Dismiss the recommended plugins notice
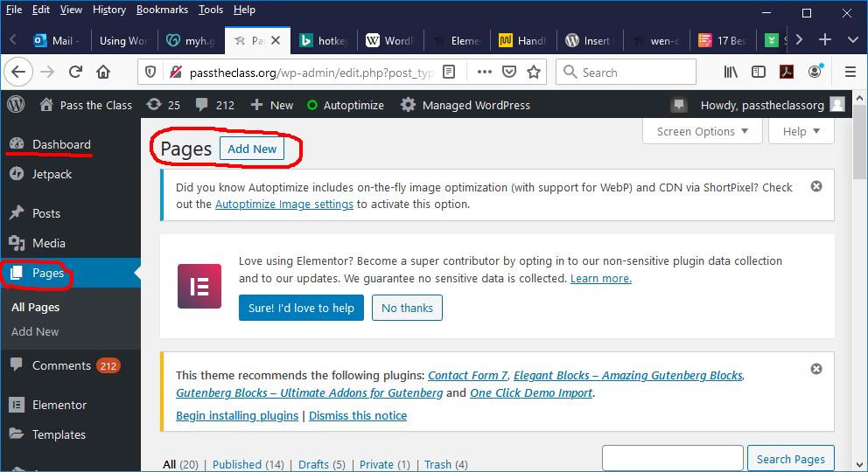This screenshot has width=868, height=472. tap(816, 369)
